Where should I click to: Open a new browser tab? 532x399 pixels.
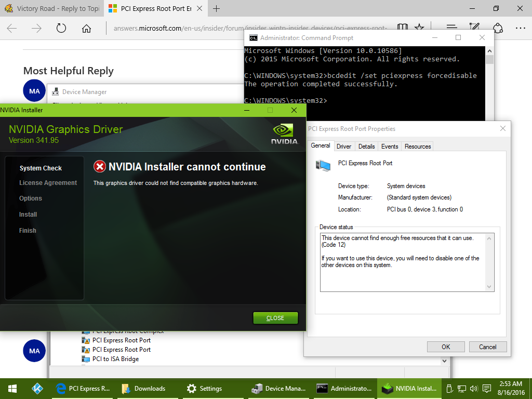[x=217, y=8]
